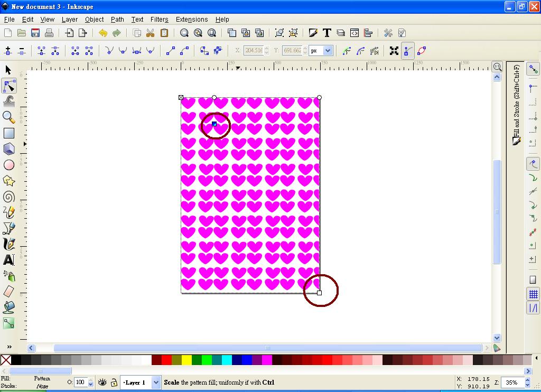Open the Align and Distribute dialog
Viewport: 541px width, 392px height.
pos(369,33)
